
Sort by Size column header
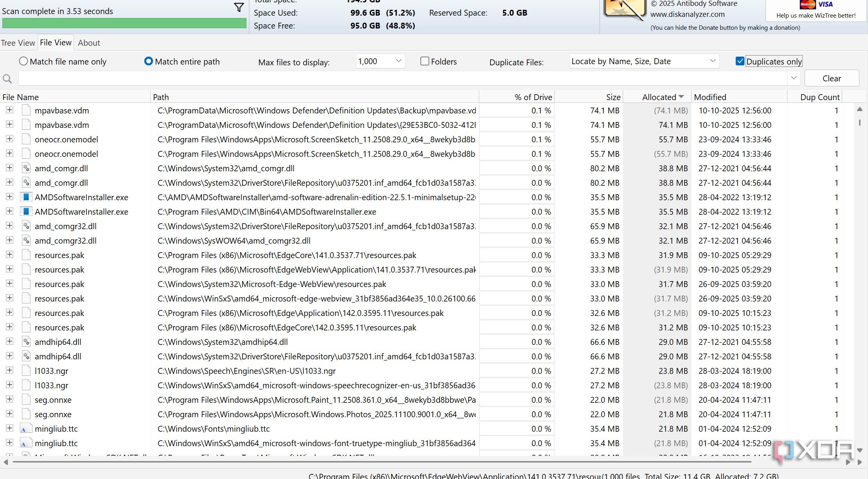pos(589,97)
